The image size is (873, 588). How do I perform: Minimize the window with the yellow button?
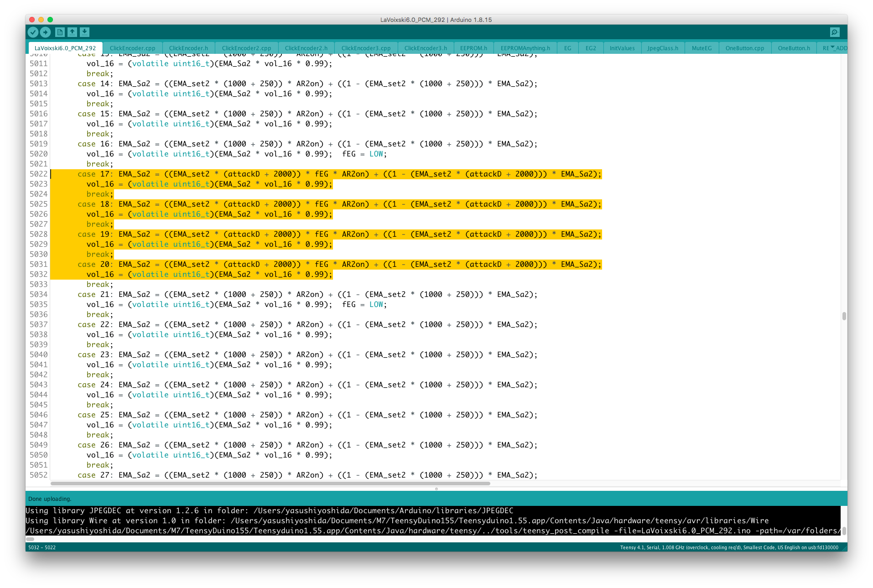pyautogui.click(x=41, y=20)
